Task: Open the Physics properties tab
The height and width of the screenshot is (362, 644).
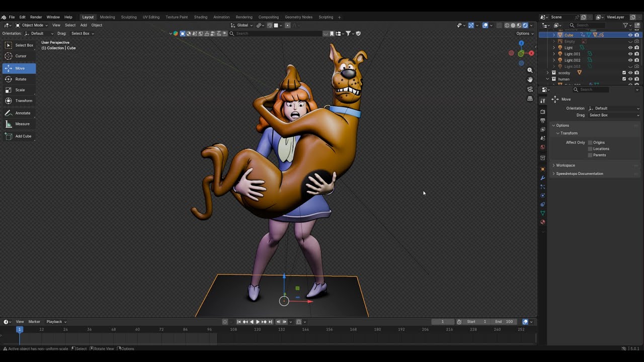Action: tap(542, 196)
